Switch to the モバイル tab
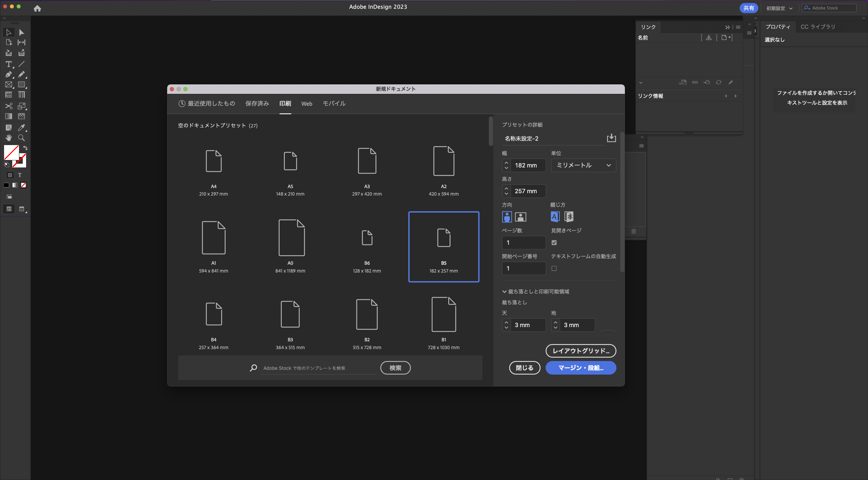 click(334, 103)
